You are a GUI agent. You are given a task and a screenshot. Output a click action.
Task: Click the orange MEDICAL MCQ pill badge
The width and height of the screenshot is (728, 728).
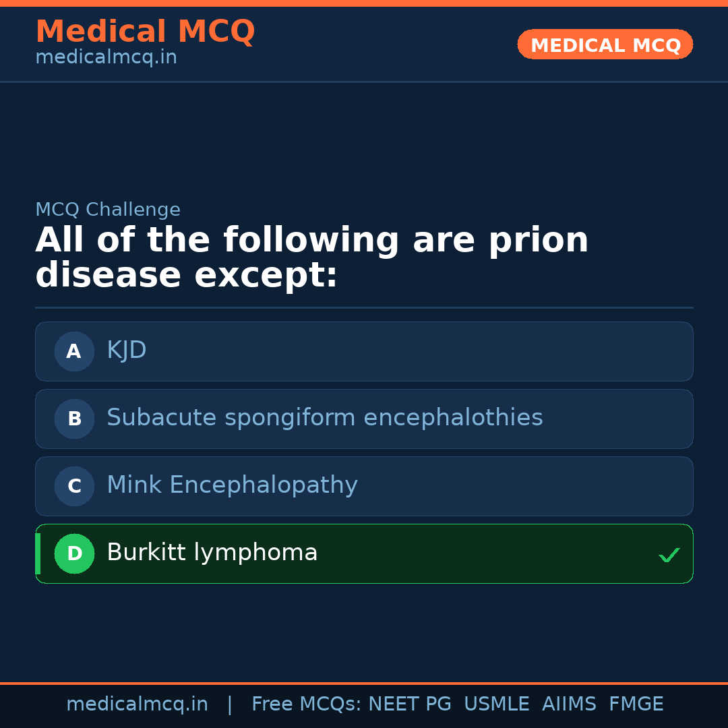pos(605,44)
